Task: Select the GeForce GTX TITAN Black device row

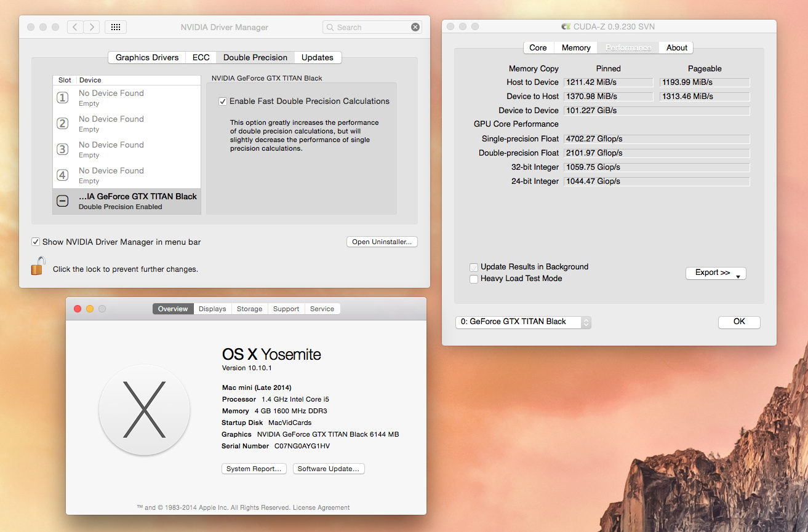Action: click(x=127, y=201)
